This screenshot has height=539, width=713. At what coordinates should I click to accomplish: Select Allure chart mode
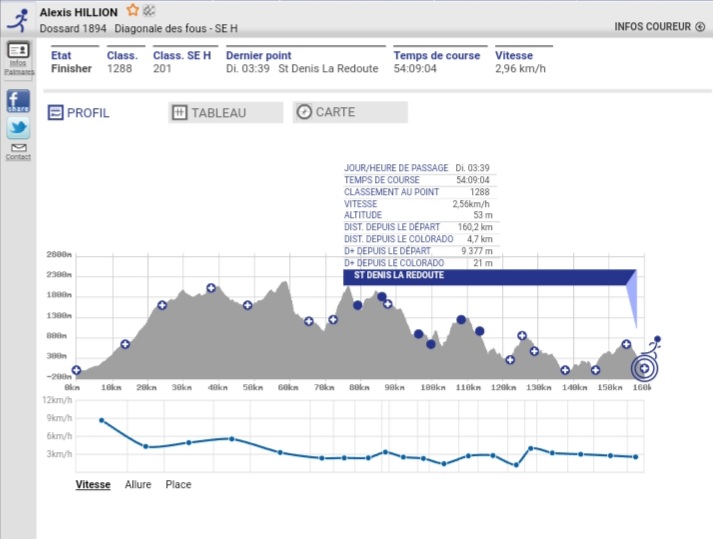click(138, 484)
